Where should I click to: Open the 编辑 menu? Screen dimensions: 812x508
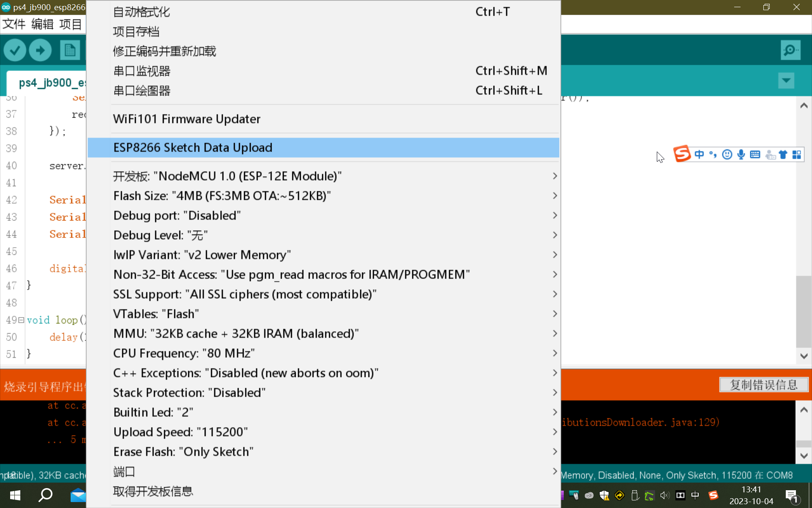(x=42, y=24)
